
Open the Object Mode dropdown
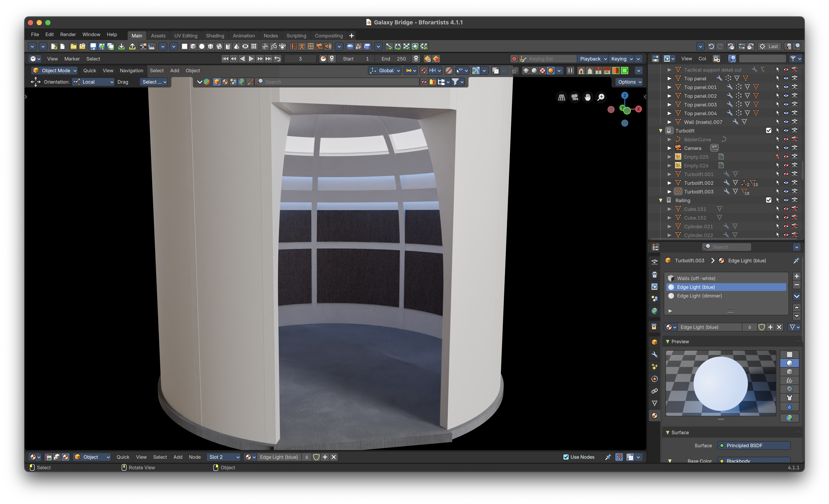[54, 71]
